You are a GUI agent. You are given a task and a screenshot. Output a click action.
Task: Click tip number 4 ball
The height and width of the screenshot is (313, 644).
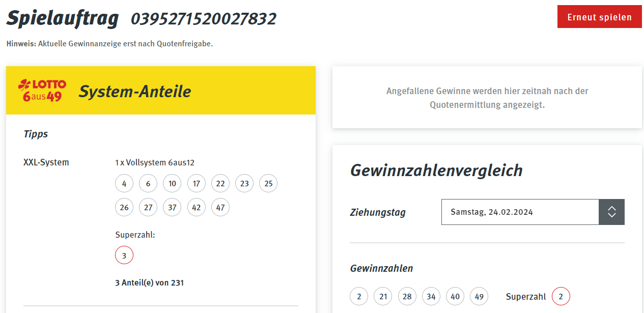coord(124,183)
